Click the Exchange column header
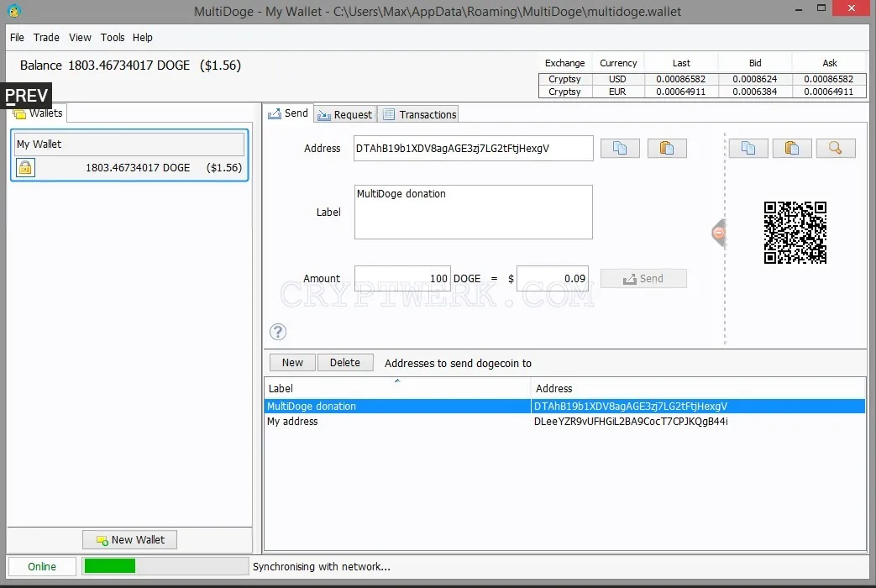Image resolution: width=876 pixels, height=588 pixels. (564, 63)
